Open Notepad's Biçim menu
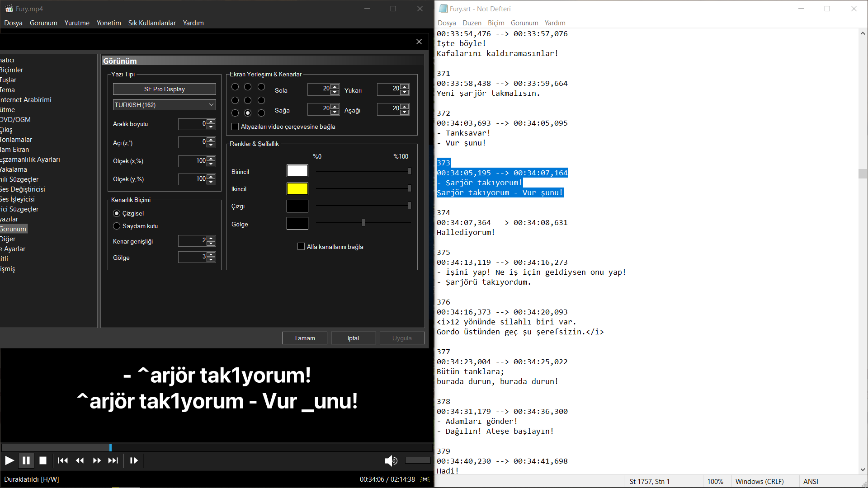The width and height of the screenshot is (868, 488). (x=496, y=23)
